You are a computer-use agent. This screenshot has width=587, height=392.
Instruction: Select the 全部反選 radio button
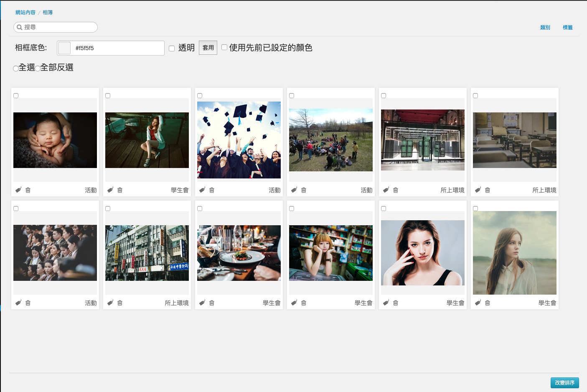coord(38,68)
